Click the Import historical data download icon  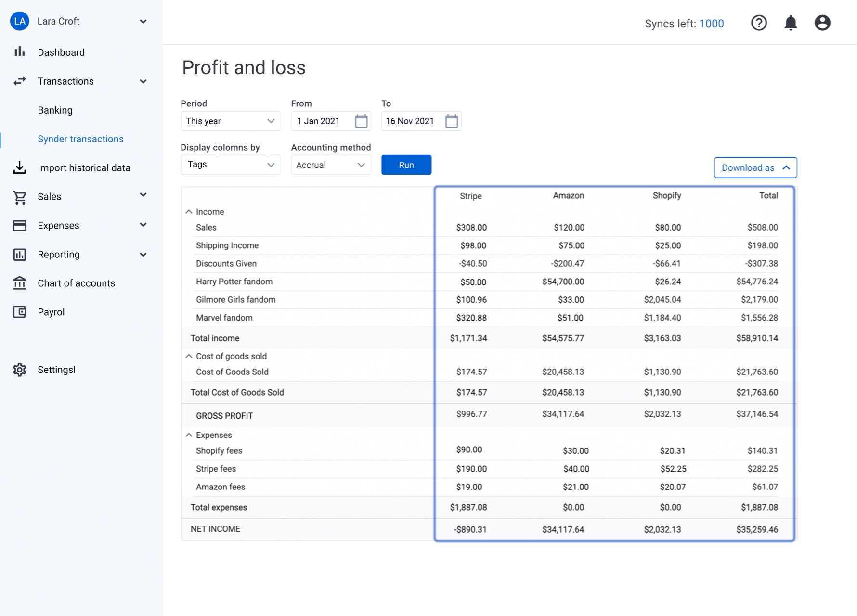pos(19,167)
